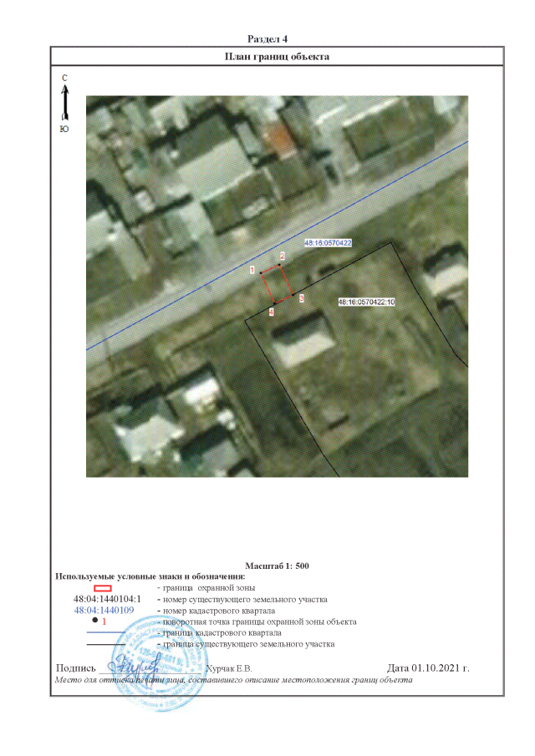Image resolution: width=535 pixels, height=756 pixels.
Task: Click the north arrow compass symbol
Action: 65,102
